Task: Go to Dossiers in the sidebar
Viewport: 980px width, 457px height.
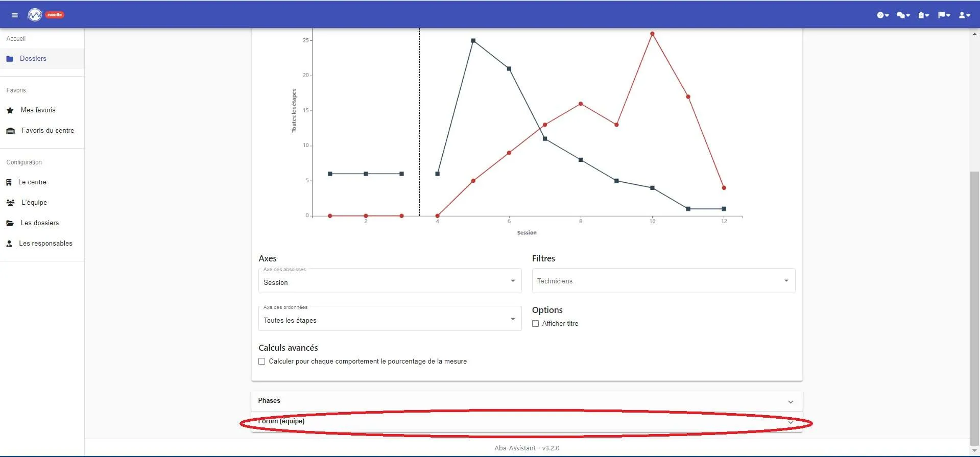Action: (42, 59)
